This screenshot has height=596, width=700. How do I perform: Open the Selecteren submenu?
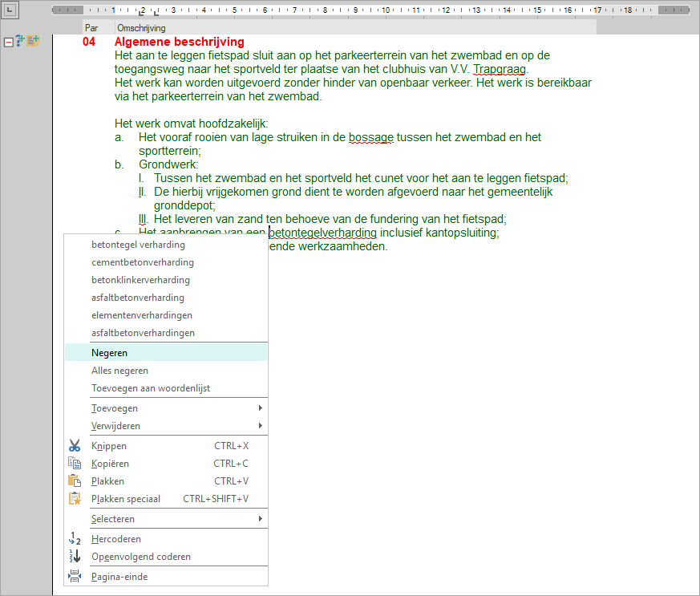pyautogui.click(x=166, y=519)
